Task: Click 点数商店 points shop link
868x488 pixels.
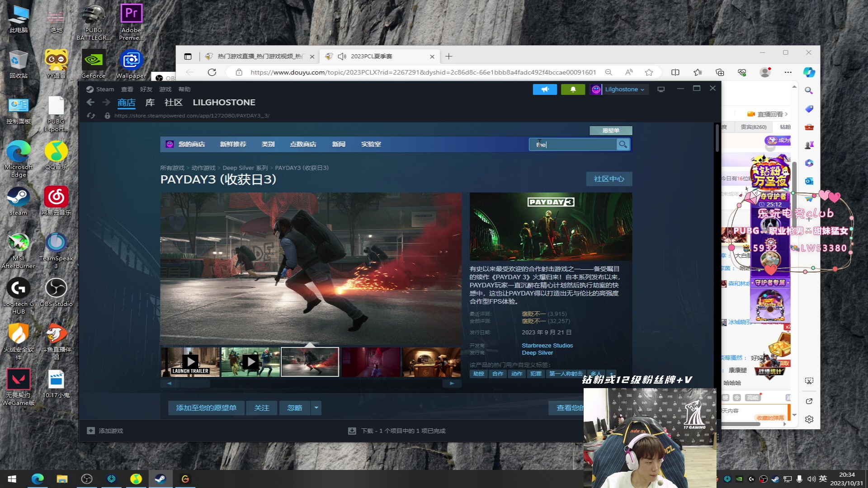Action: (303, 144)
